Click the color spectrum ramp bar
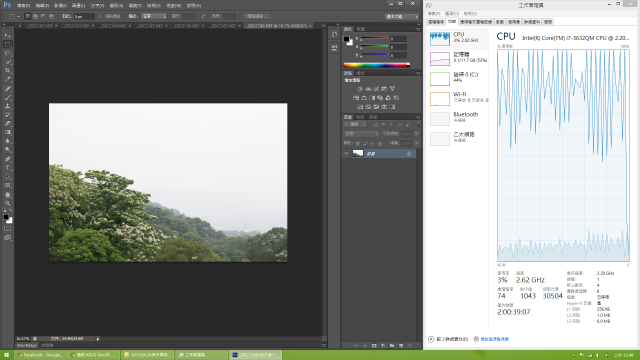This screenshot has width=640, height=360. [x=376, y=65]
